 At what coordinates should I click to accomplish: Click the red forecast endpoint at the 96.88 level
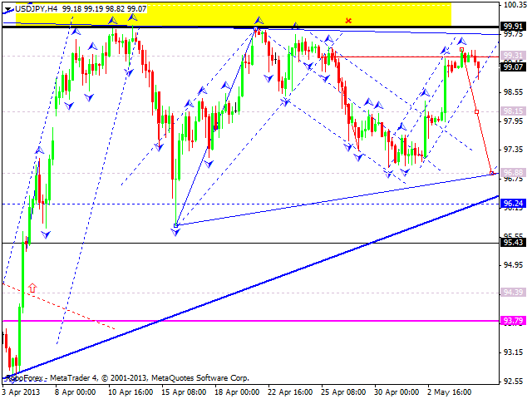click(493, 173)
